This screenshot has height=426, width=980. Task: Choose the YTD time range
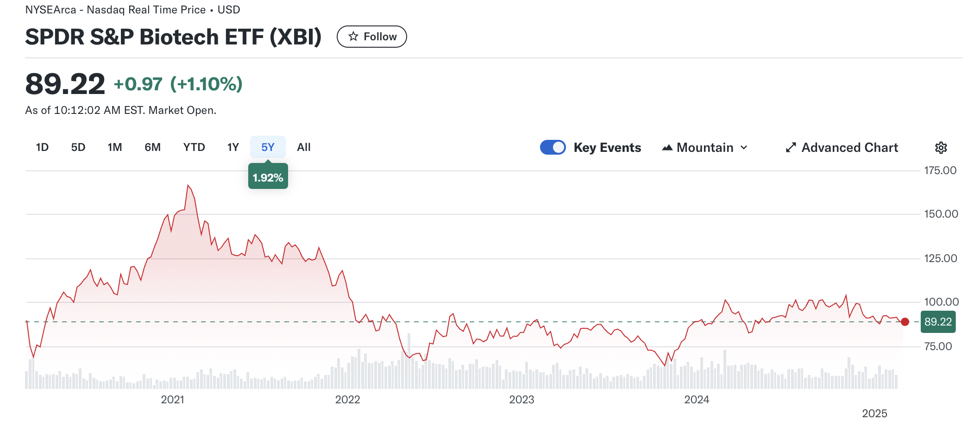tap(194, 147)
